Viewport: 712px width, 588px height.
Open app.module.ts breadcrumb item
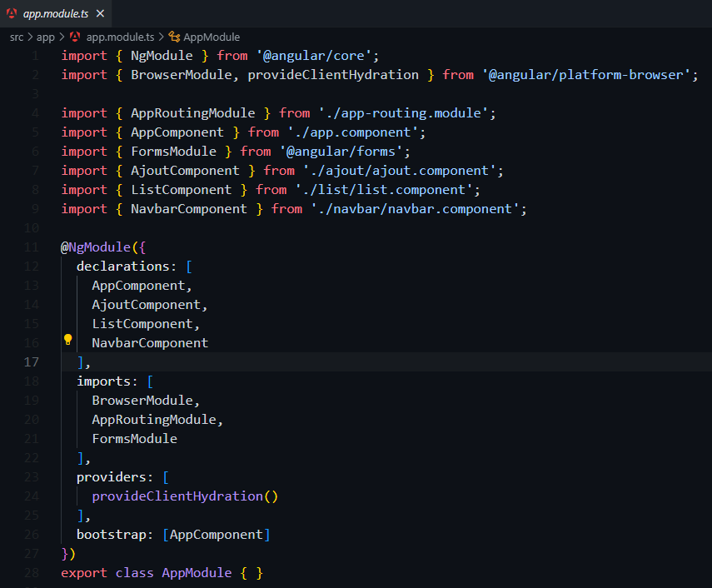(x=120, y=37)
